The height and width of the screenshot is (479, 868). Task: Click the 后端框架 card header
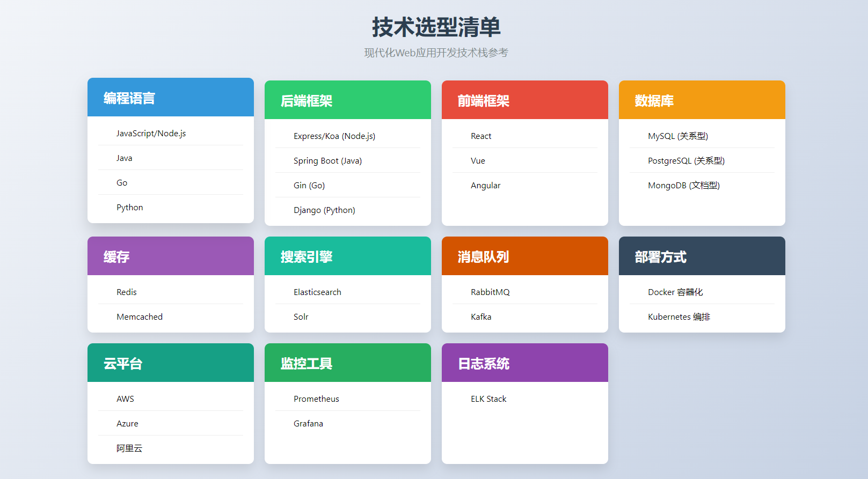pyautogui.click(x=348, y=100)
